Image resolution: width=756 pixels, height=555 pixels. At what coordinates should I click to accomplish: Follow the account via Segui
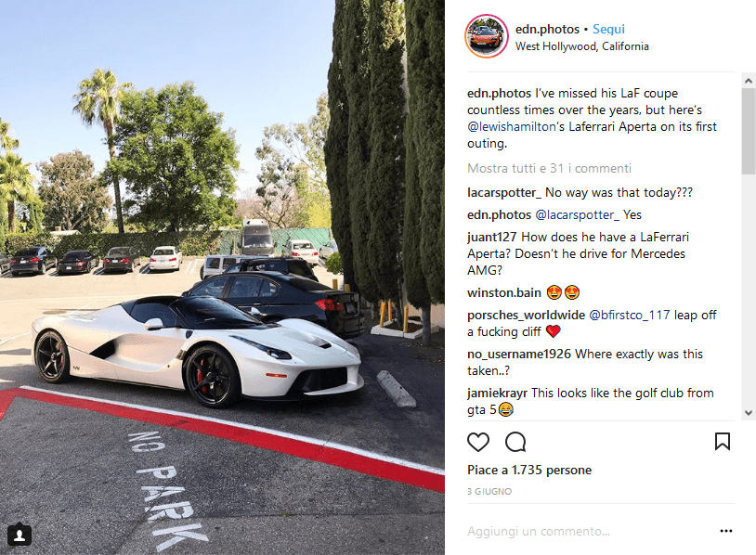coord(608,29)
